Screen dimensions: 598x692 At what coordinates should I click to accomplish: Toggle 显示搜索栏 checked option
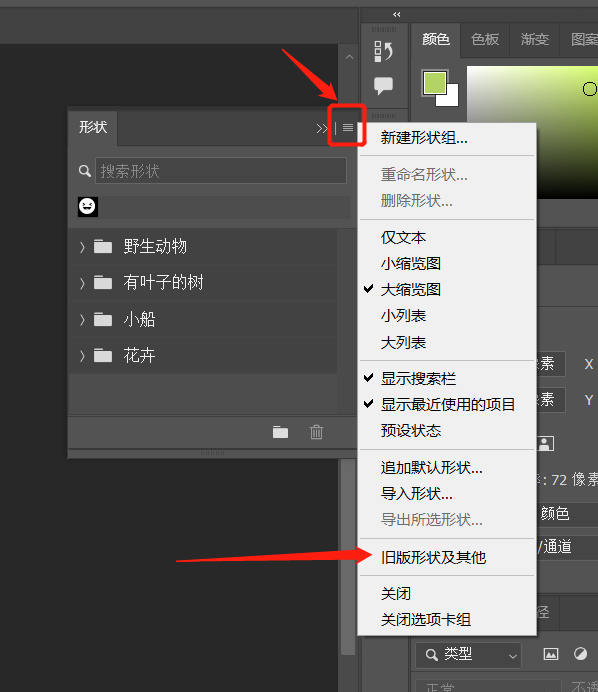coord(418,379)
